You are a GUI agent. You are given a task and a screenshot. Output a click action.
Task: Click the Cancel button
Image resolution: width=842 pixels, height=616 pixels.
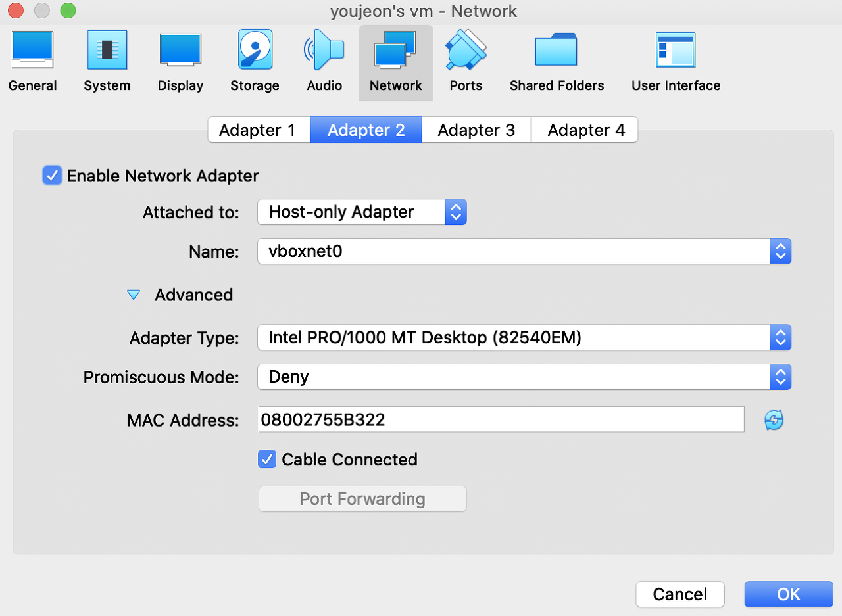click(x=680, y=594)
